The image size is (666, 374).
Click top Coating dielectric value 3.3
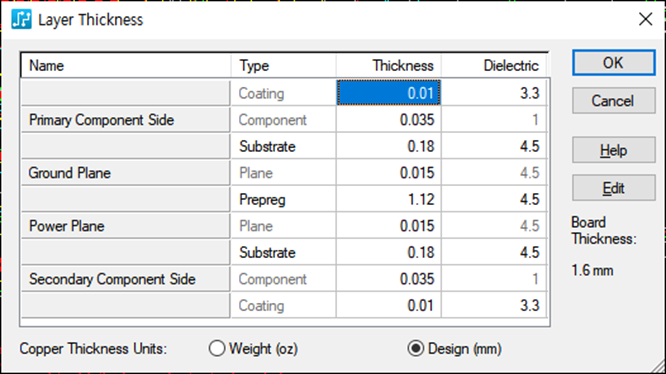click(494, 93)
